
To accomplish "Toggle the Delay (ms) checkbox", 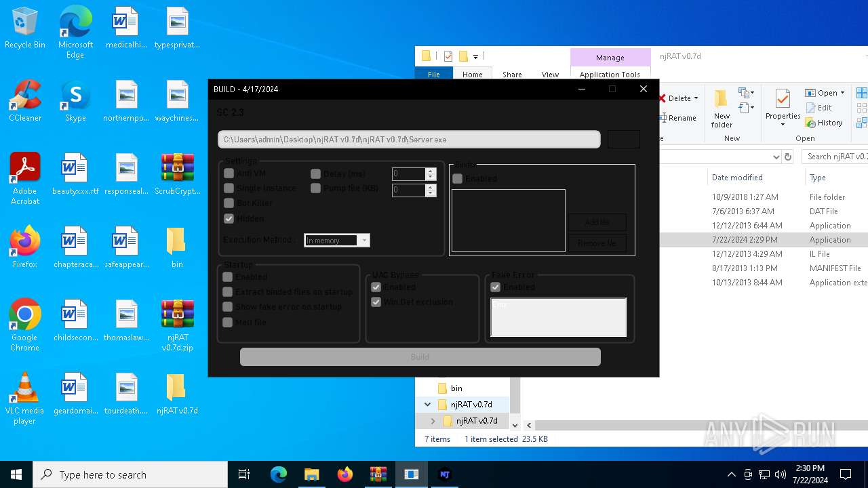I will click(x=315, y=174).
